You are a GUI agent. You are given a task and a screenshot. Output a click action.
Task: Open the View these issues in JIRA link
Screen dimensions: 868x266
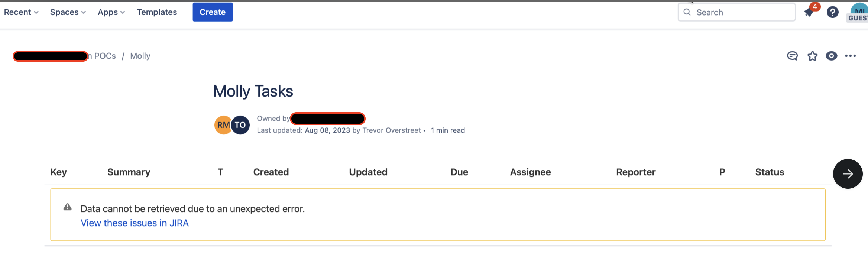(x=135, y=223)
